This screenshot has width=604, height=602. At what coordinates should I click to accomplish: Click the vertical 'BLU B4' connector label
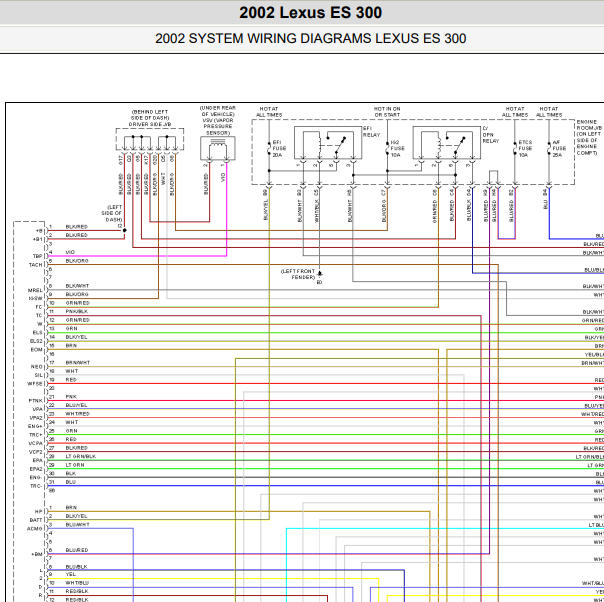[545, 199]
